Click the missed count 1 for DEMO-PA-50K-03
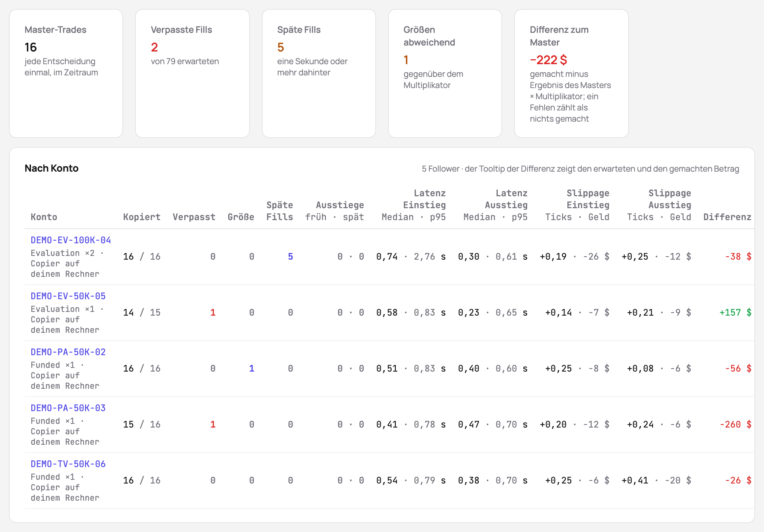 213,425
